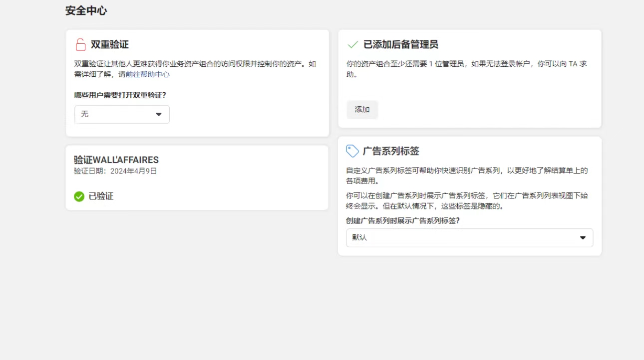Viewport: 644px width, 360px height.
Task: Click the 创建广告系列时展示广告系列标签? label
Action: click(403, 220)
